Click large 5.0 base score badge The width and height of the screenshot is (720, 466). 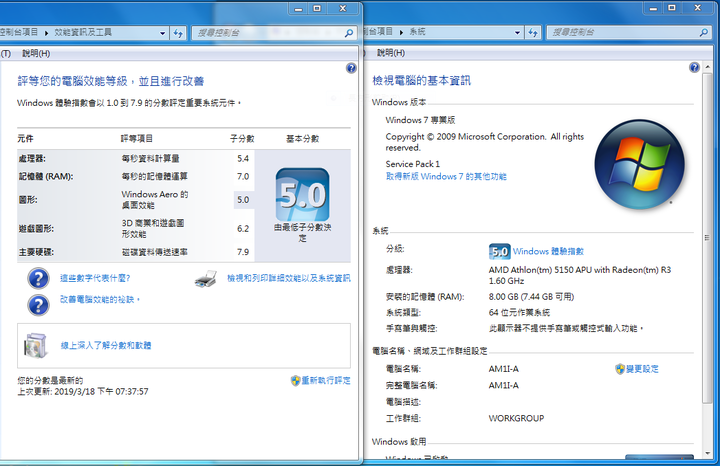303,195
